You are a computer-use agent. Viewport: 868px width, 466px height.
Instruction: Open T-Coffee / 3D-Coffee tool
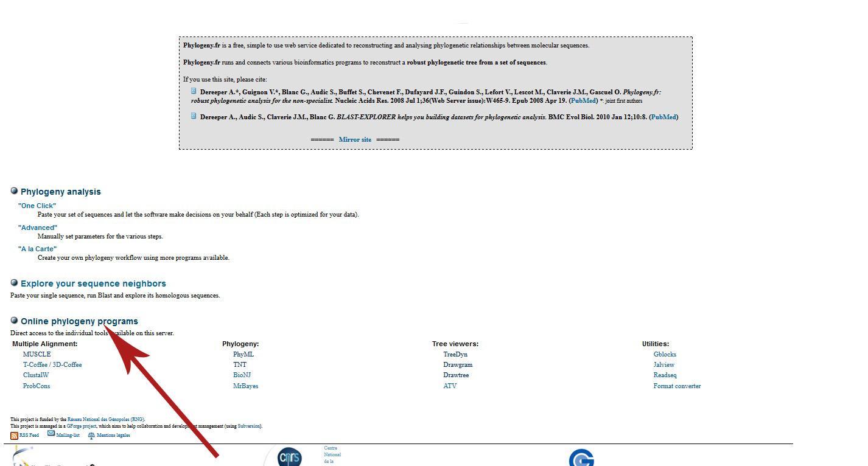click(x=52, y=364)
